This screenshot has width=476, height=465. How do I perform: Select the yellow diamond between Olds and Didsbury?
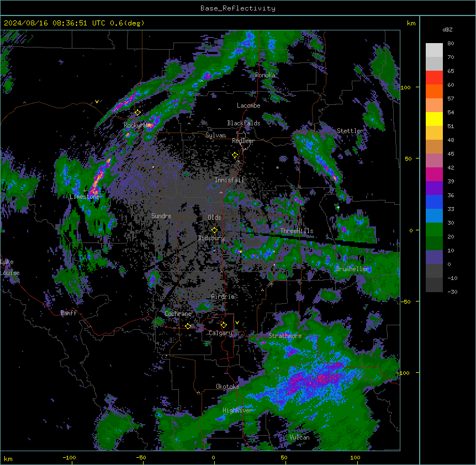[x=214, y=230]
